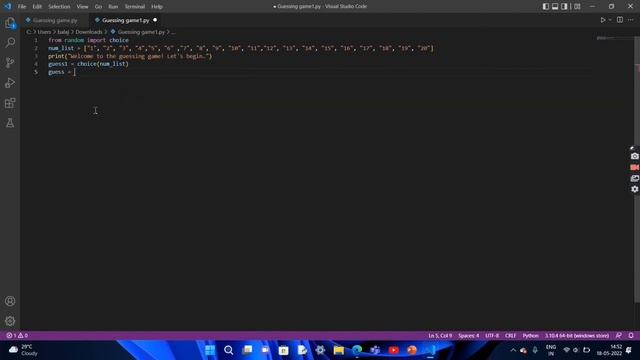
Task: Open the Windows Start menu
Action: (210, 350)
